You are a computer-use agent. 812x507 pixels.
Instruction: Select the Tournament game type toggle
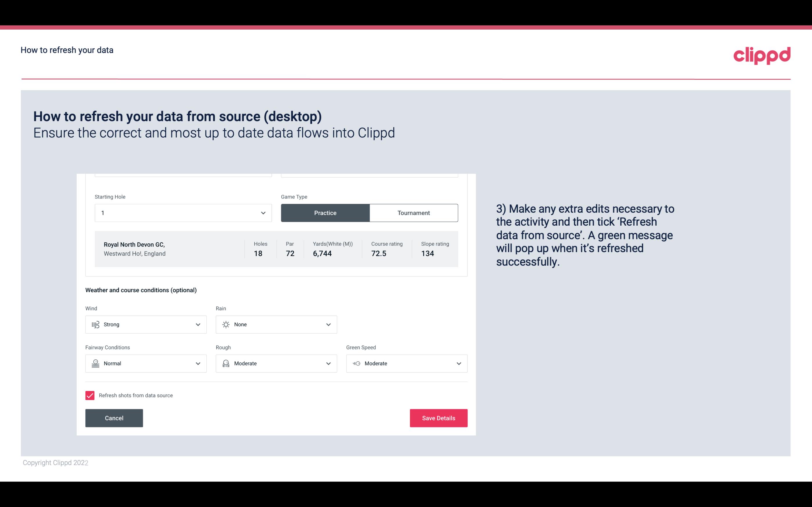click(x=414, y=213)
